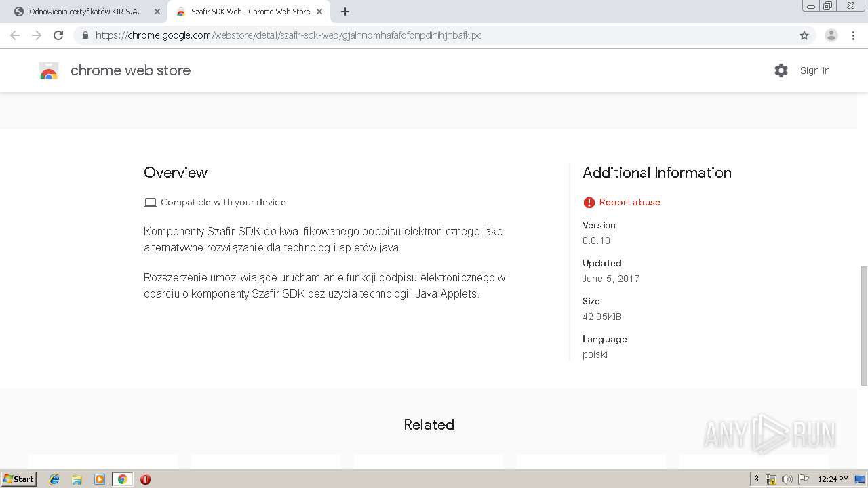Image resolution: width=868 pixels, height=488 pixels.
Task: Click the Overview heading
Action: pyautogui.click(x=176, y=172)
